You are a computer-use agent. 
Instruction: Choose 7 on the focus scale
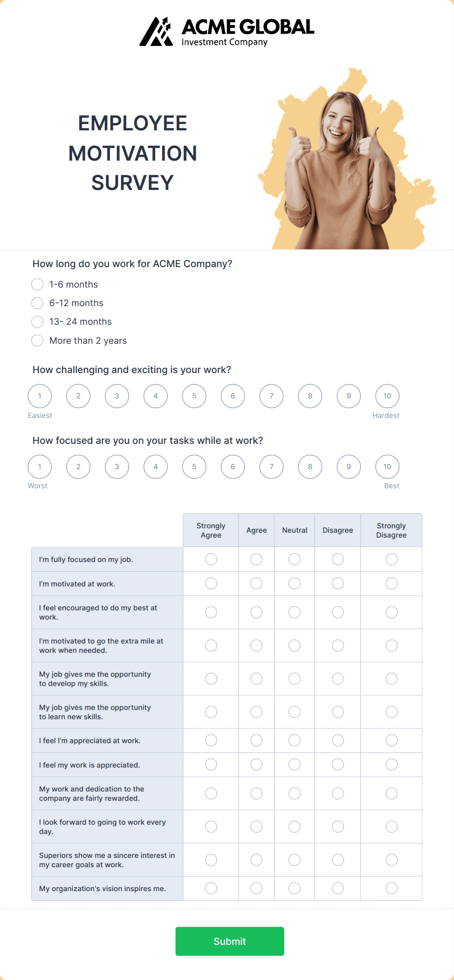coord(271,467)
